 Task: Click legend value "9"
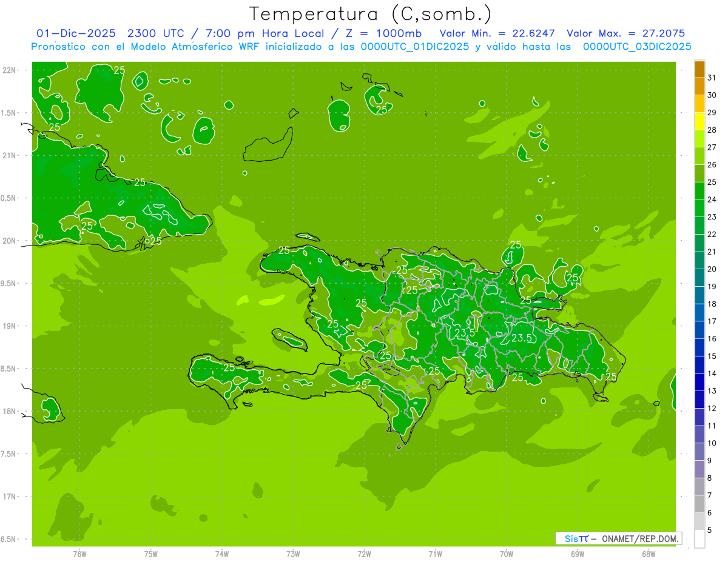(x=709, y=461)
